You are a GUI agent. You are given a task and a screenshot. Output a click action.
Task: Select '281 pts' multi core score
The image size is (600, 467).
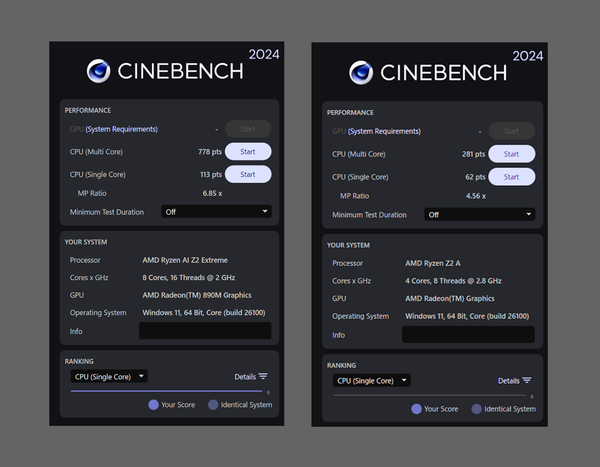coord(473,154)
